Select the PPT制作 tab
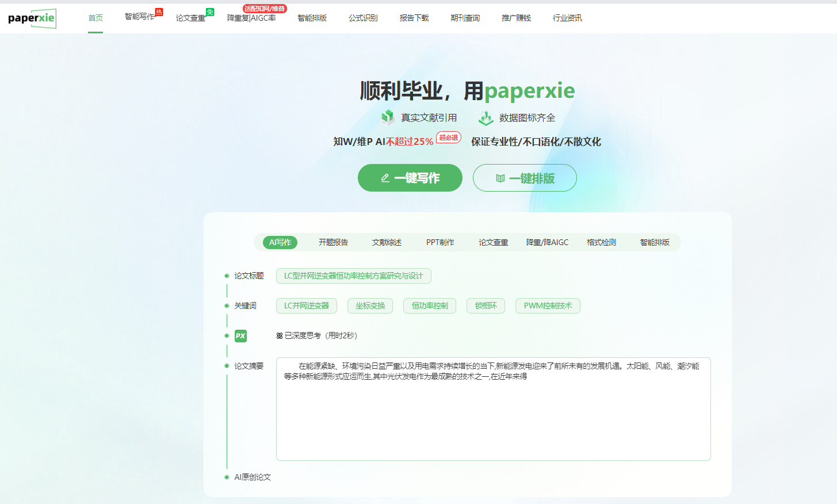This screenshot has height=504, width=837. [x=440, y=242]
